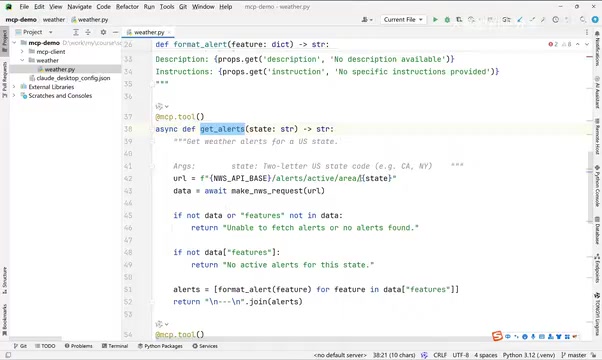Open the Git menu
The width and height of the screenshot is (602, 360).
pyautogui.click(x=183, y=7)
